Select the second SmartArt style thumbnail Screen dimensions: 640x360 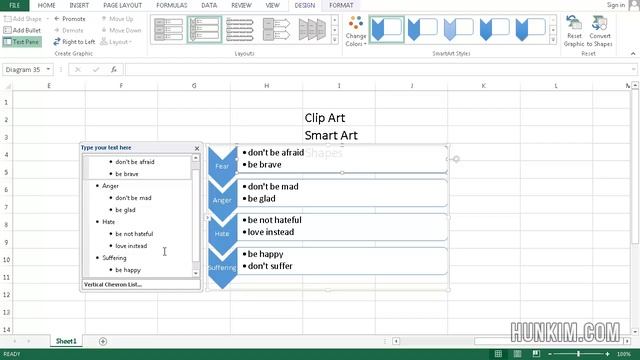click(x=422, y=29)
